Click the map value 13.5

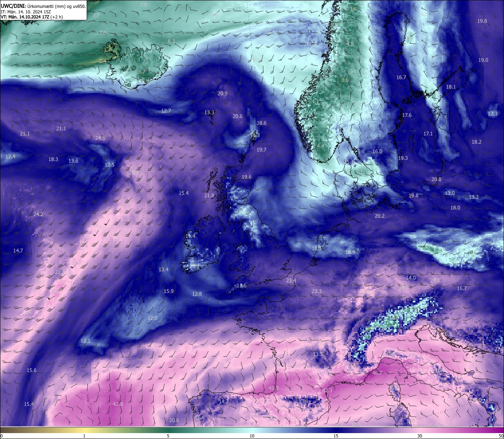318,354
